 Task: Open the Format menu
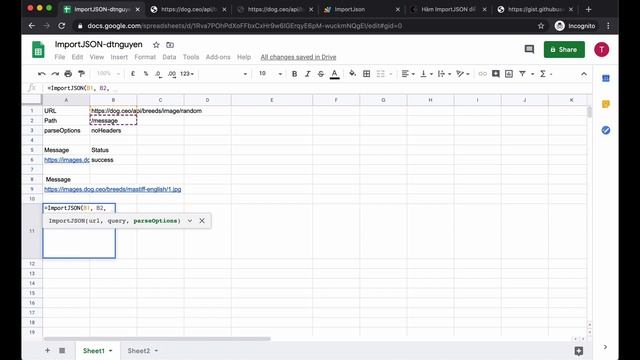(145, 57)
